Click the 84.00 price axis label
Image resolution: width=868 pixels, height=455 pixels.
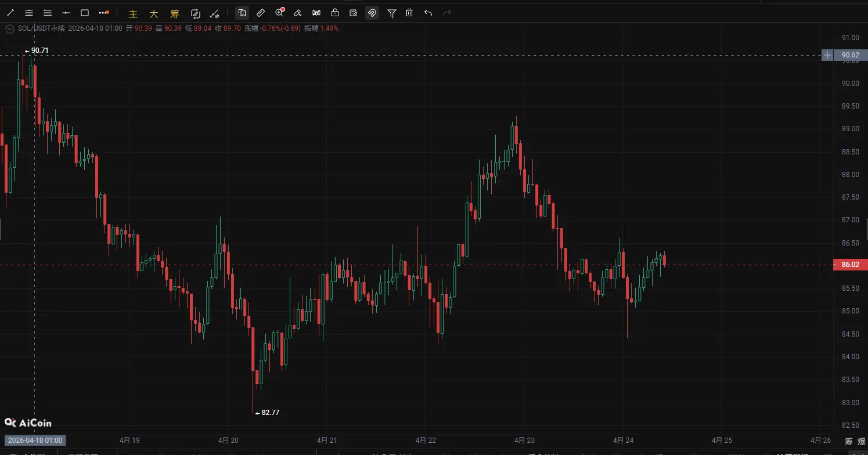[850, 357]
